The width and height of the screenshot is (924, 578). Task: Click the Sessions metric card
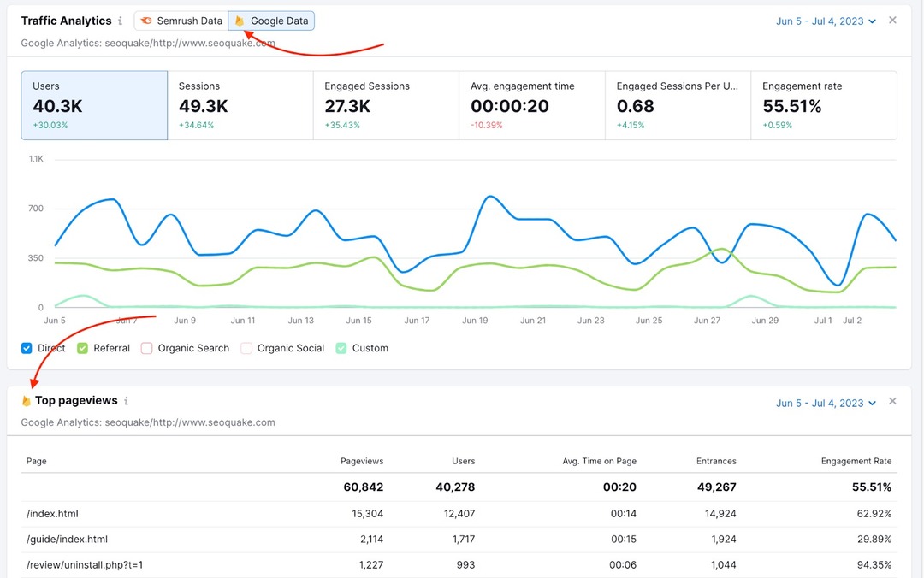point(240,104)
